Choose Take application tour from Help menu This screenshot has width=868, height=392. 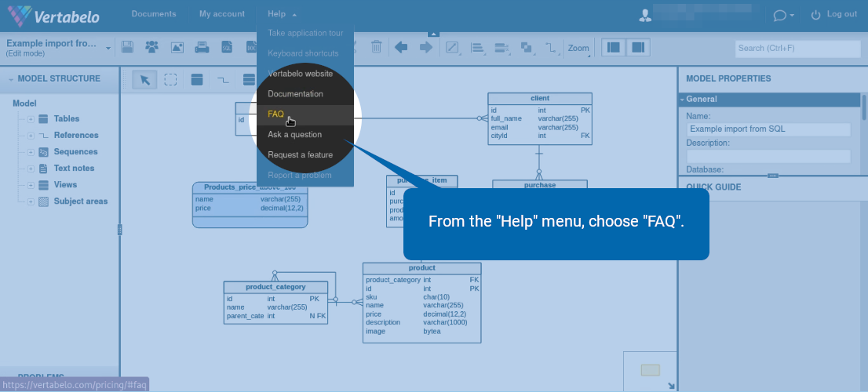pos(305,33)
